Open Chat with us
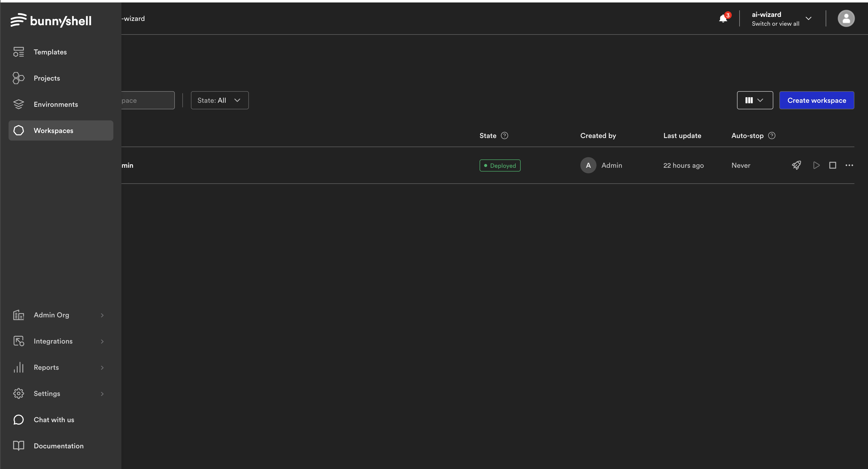 tap(61, 420)
